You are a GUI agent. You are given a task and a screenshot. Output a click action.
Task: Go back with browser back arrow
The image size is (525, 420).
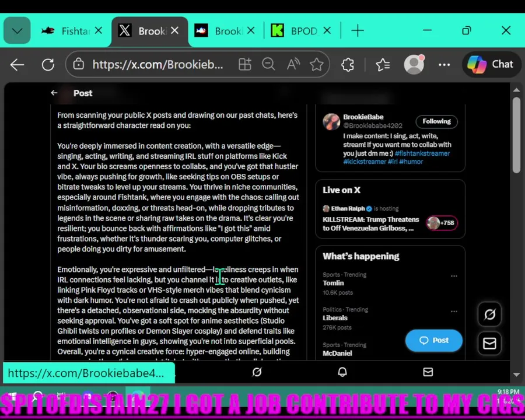tap(17, 65)
